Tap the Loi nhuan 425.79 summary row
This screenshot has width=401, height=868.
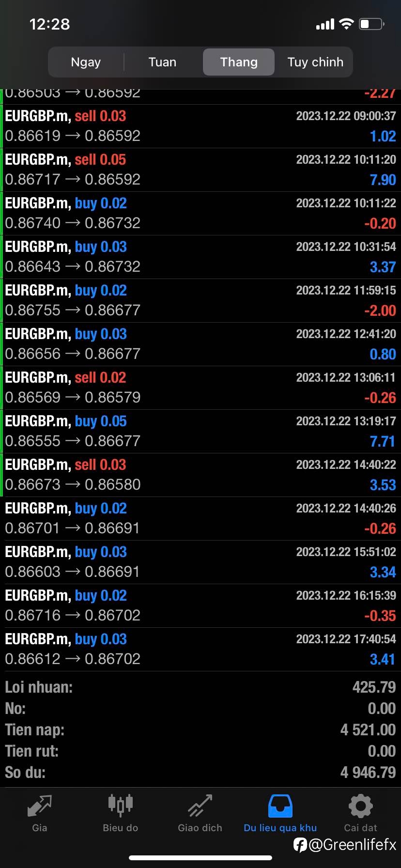(200, 687)
